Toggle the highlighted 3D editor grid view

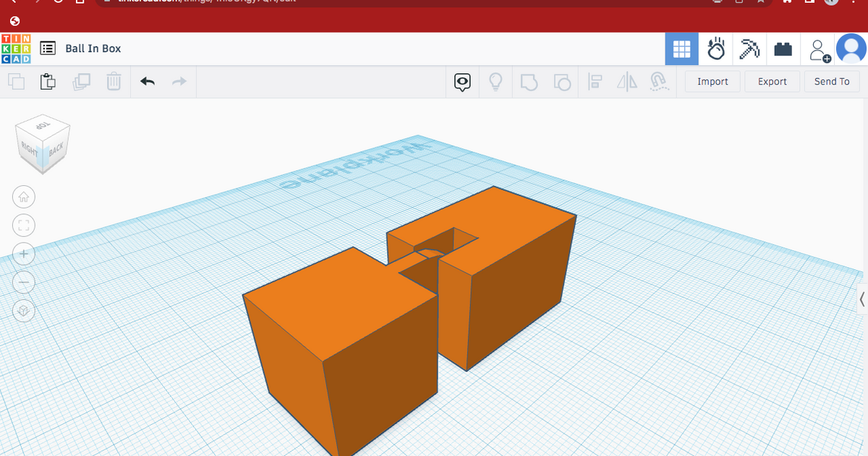tap(681, 48)
